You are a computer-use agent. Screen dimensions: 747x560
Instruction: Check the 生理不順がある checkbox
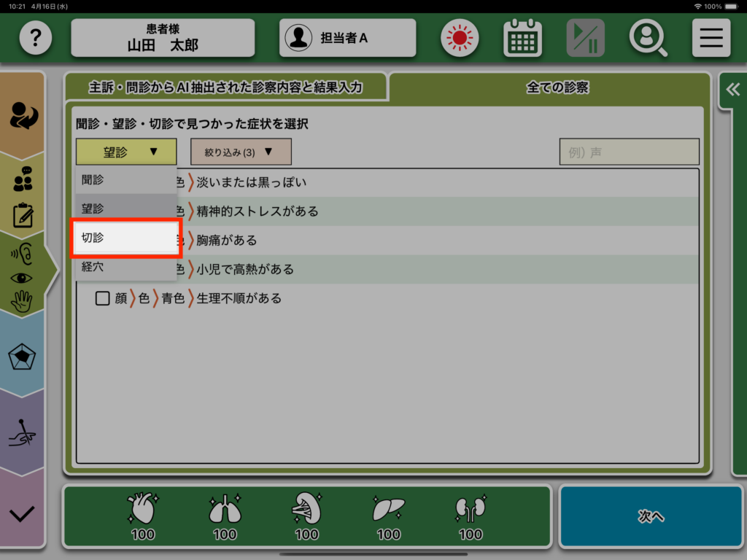click(x=103, y=298)
